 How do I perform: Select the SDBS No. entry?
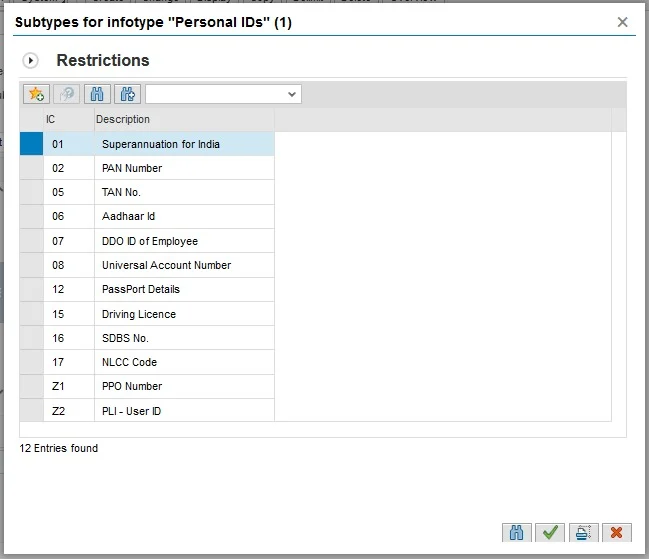tap(184, 338)
